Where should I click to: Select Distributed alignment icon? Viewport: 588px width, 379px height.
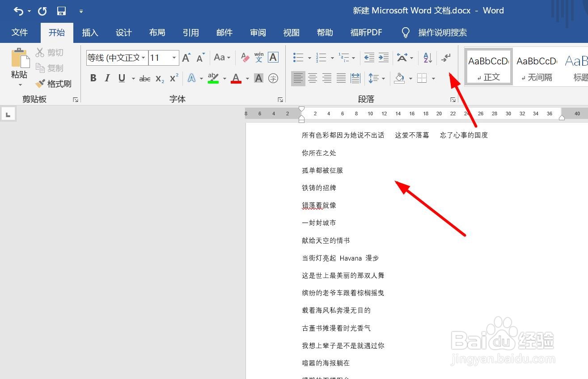point(355,78)
